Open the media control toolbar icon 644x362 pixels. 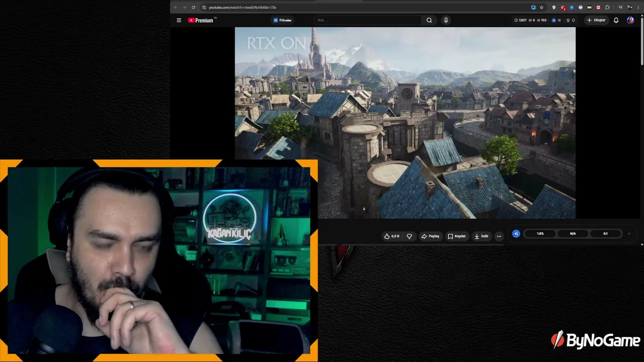click(621, 8)
